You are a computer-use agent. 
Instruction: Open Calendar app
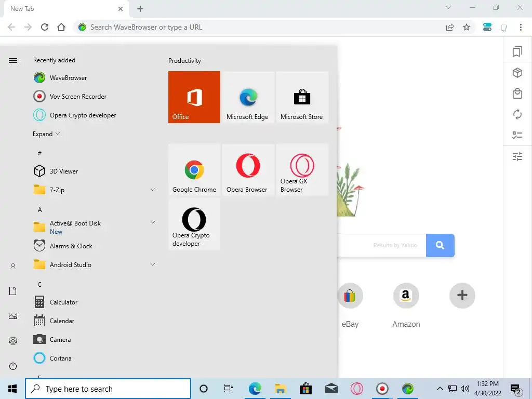pyautogui.click(x=94, y=321)
